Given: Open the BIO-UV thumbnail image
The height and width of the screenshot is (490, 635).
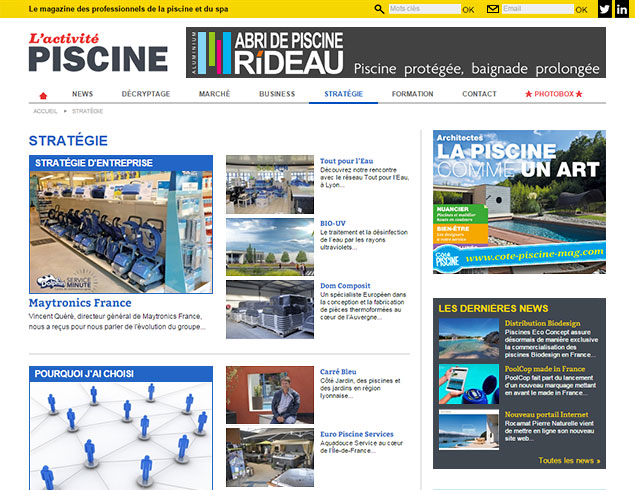Looking at the screenshot, I should [x=270, y=247].
